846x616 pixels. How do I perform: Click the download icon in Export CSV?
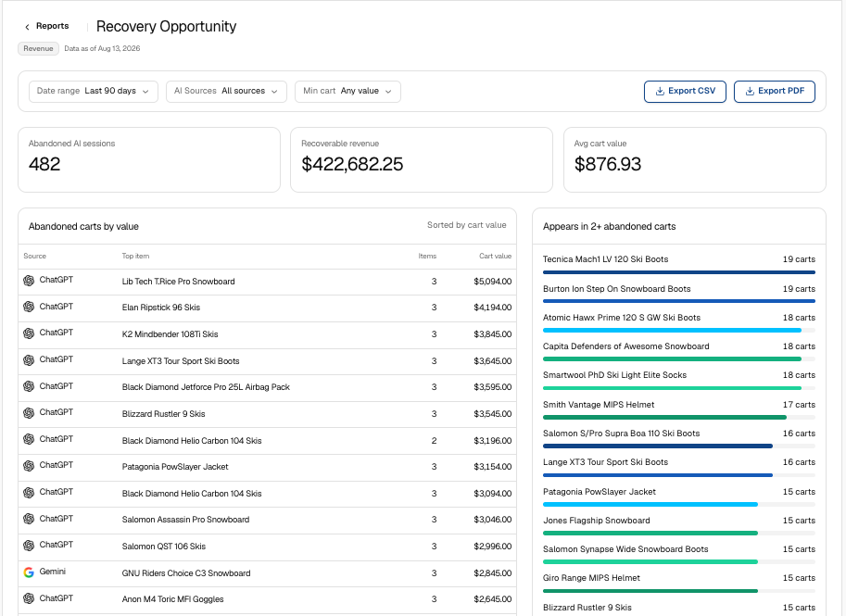pos(660,91)
